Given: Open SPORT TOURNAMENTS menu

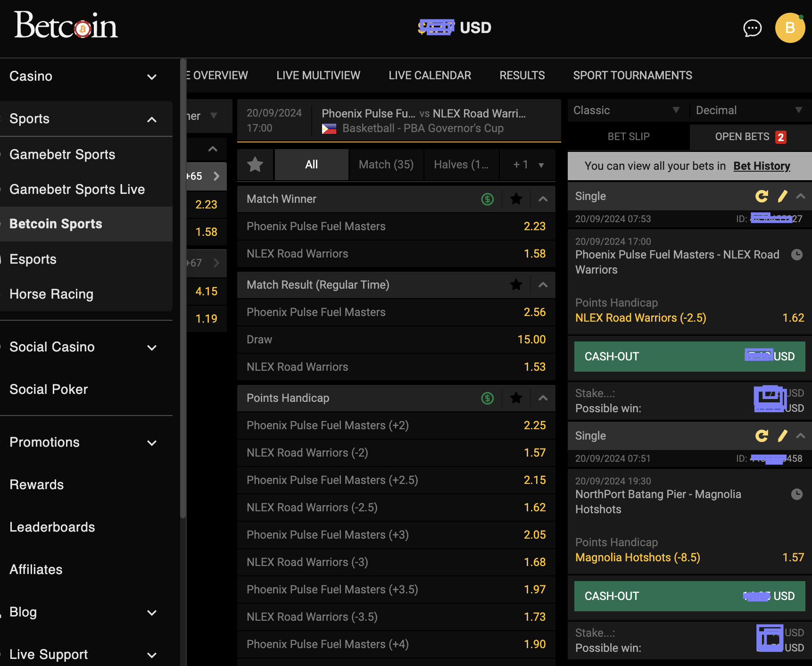Looking at the screenshot, I should pyautogui.click(x=632, y=75).
